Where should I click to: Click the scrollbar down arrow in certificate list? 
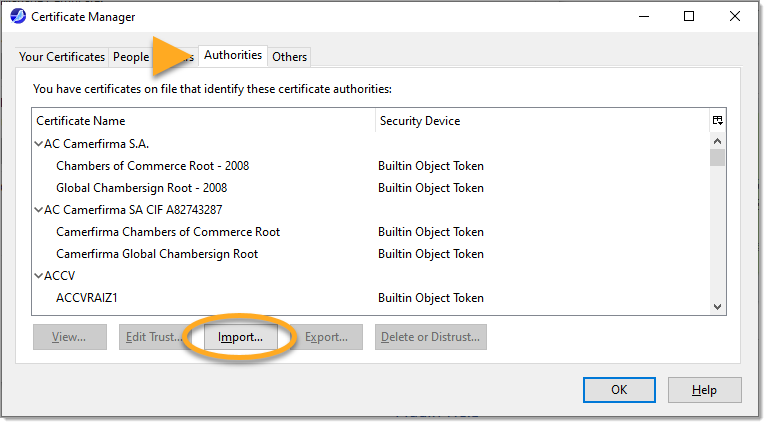tap(717, 306)
